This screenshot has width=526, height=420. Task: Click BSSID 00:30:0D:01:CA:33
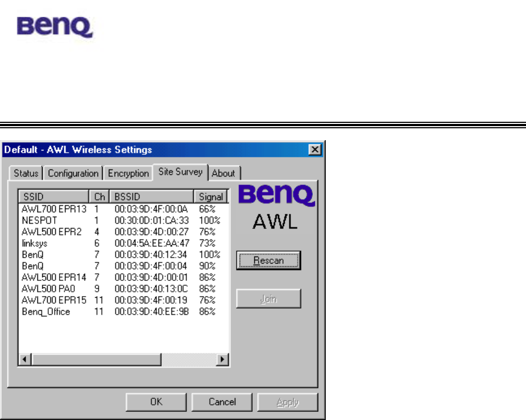(152, 220)
